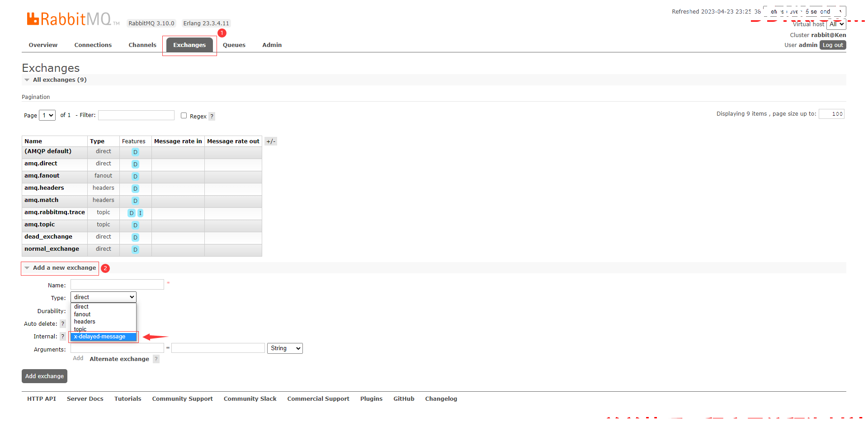The width and height of the screenshot is (868, 436).
Task: Select x-delayed-message in the type list
Action: [x=104, y=337]
